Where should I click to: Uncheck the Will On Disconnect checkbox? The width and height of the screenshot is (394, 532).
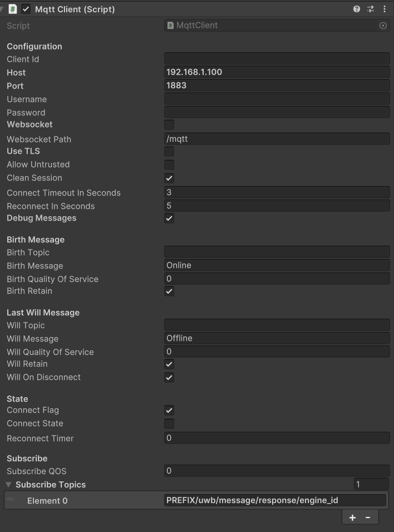pyautogui.click(x=169, y=378)
